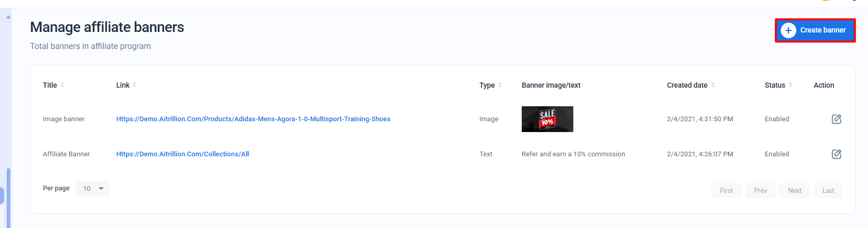Sort table by Title column arrows

[62, 85]
